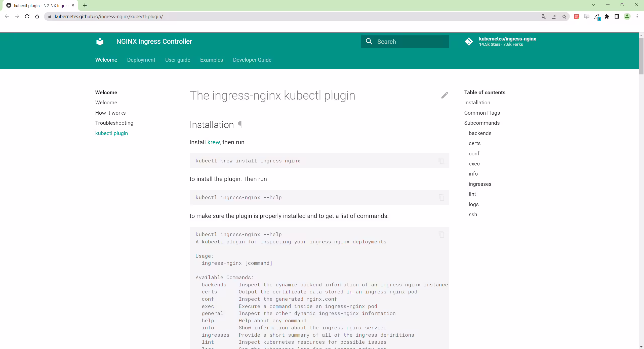
Task: Open the User guide navigation tab
Action: pyautogui.click(x=178, y=60)
